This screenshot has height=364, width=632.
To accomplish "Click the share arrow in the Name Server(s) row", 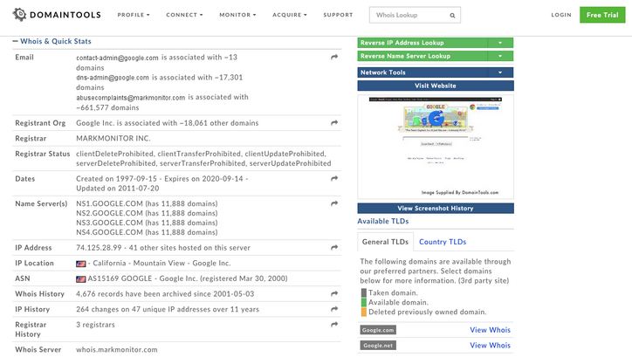I will point(334,203).
